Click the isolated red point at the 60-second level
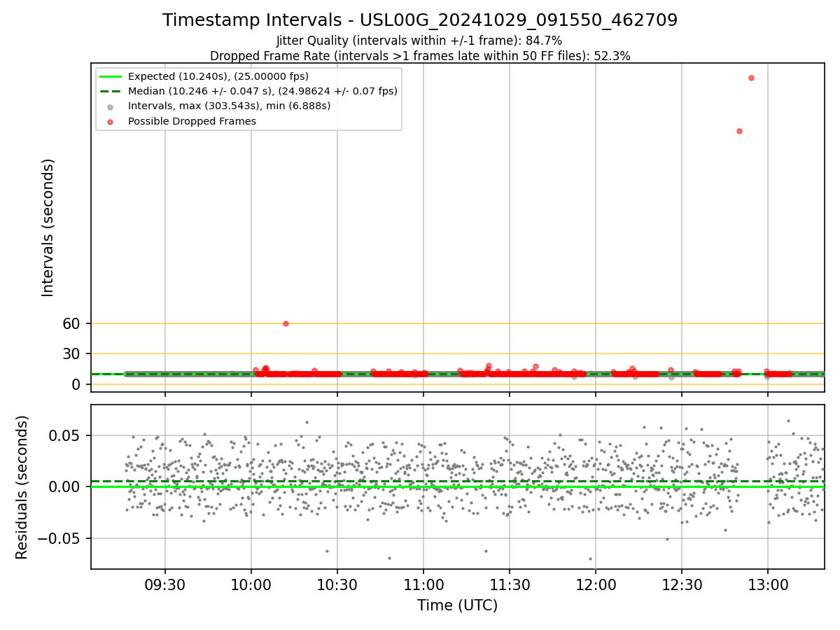The width and height of the screenshot is (840, 630). pyautogui.click(x=286, y=323)
